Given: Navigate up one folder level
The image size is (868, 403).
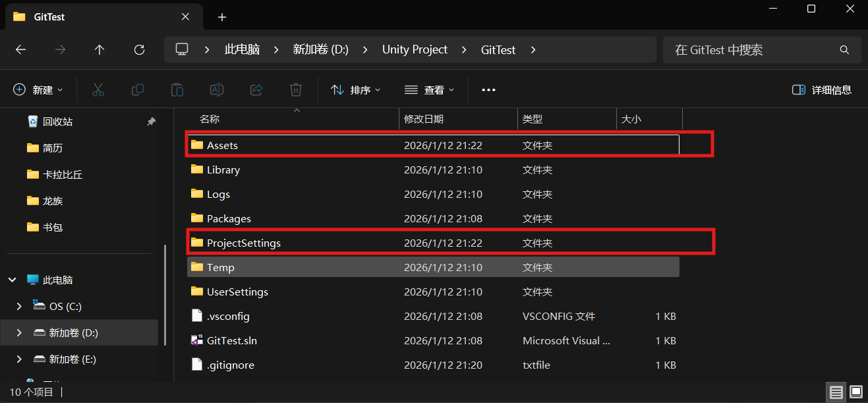Looking at the screenshot, I should tap(100, 49).
